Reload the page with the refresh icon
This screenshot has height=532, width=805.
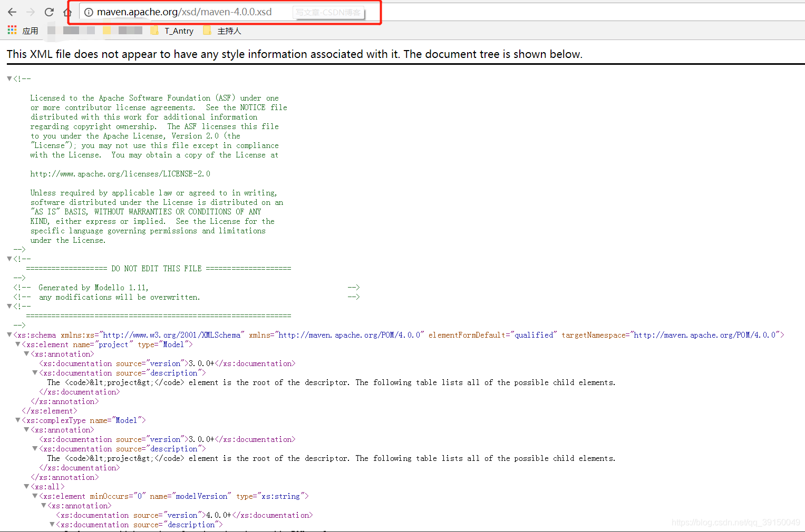pyautogui.click(x=49, y=12)
